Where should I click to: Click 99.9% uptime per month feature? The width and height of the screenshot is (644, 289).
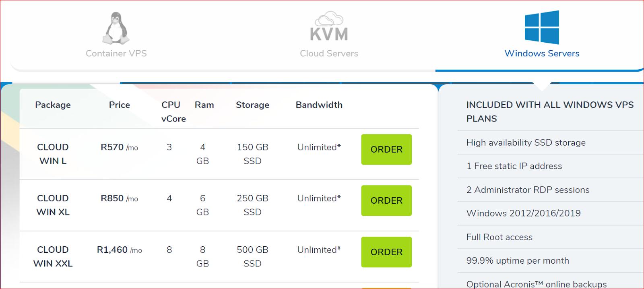click(518, 260)
